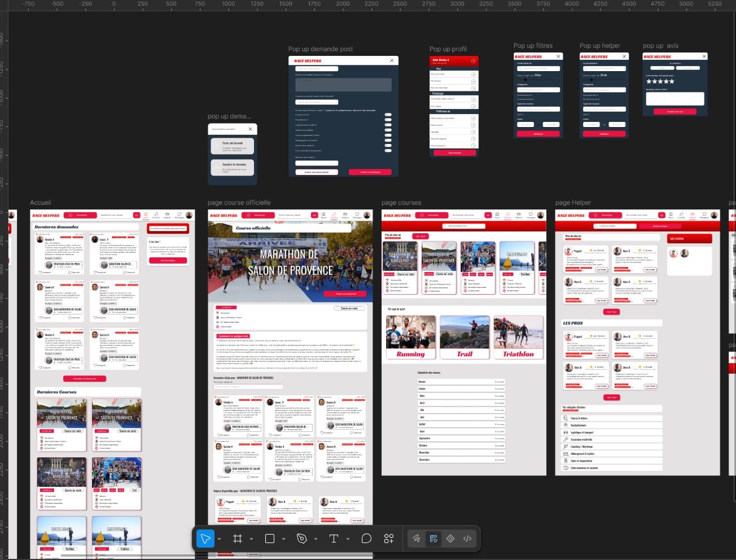Select the Accueil frame label

point(41,203)
